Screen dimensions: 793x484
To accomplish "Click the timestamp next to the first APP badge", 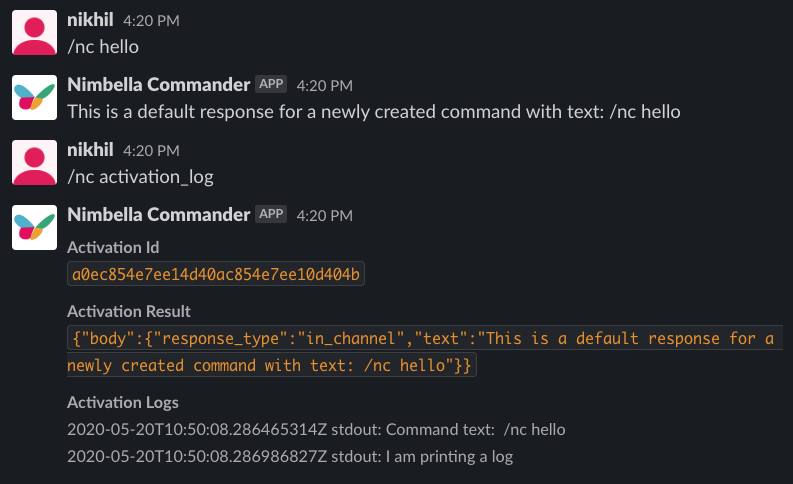I will coord(325,86).
